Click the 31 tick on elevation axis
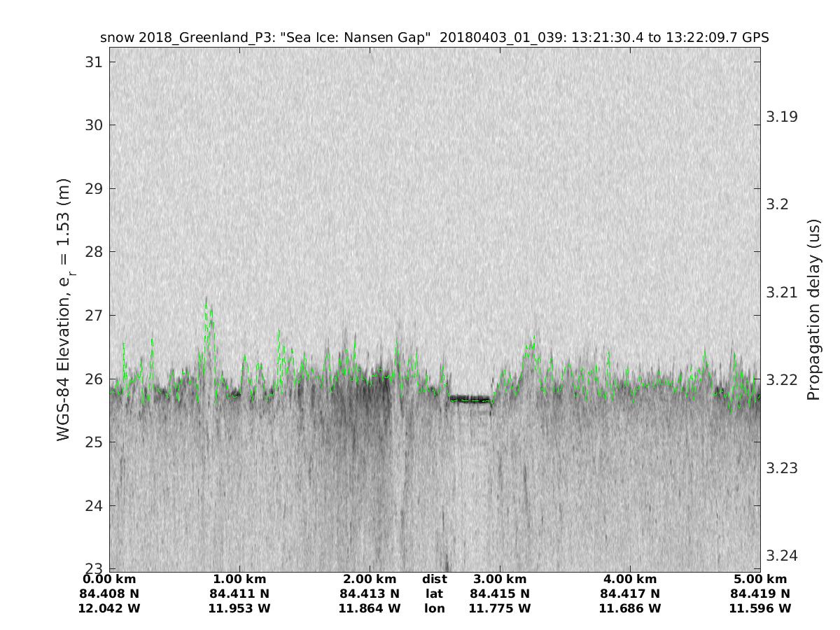This screenshot has width=840, height=630. tap(93, 62)
